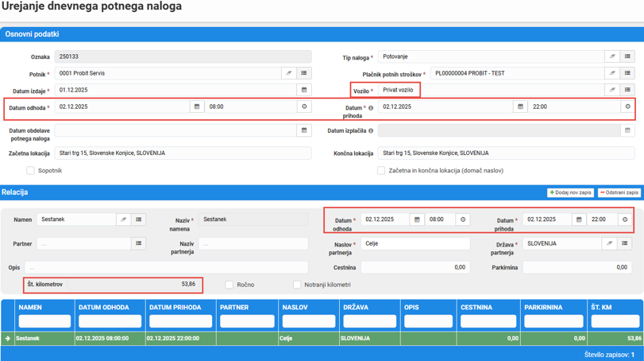Clear the Vozilo field with eraser icon
Viewport: 644px width, 361px height.
tap(612, 90)
